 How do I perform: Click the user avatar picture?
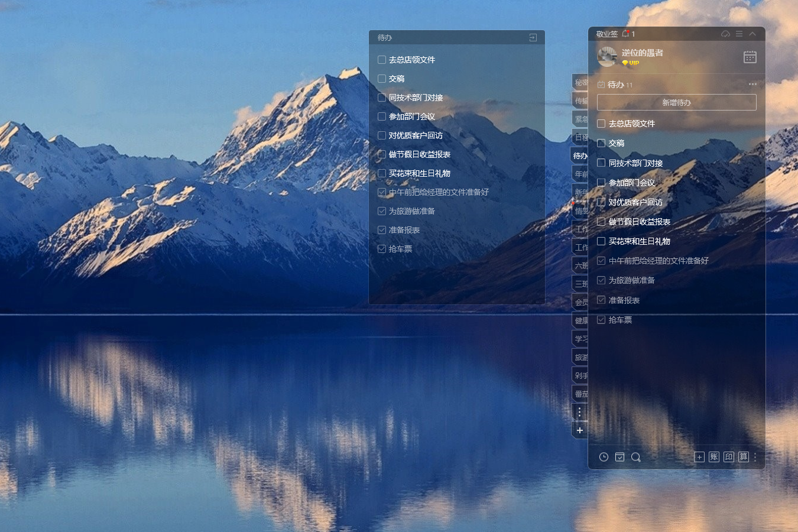(x=607, y=57)
